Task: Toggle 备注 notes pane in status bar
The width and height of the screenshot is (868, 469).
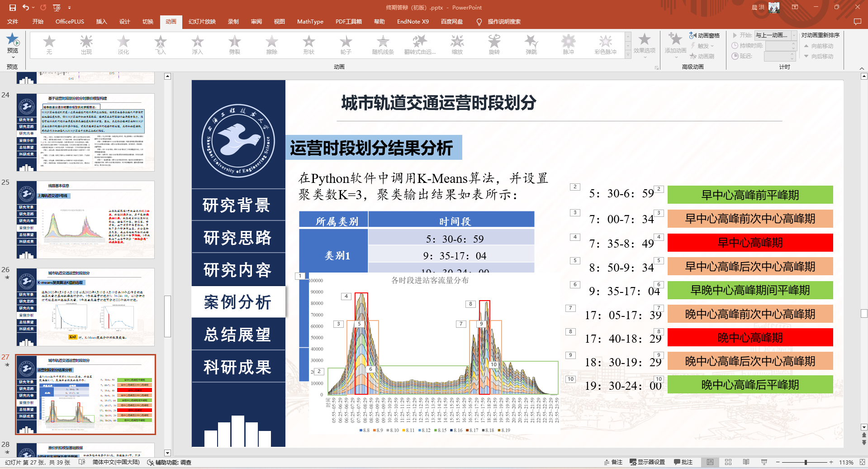Action: (613, 462)
